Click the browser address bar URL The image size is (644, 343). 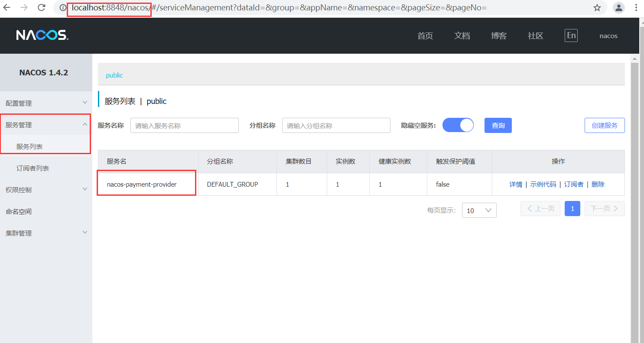(279, 8)
